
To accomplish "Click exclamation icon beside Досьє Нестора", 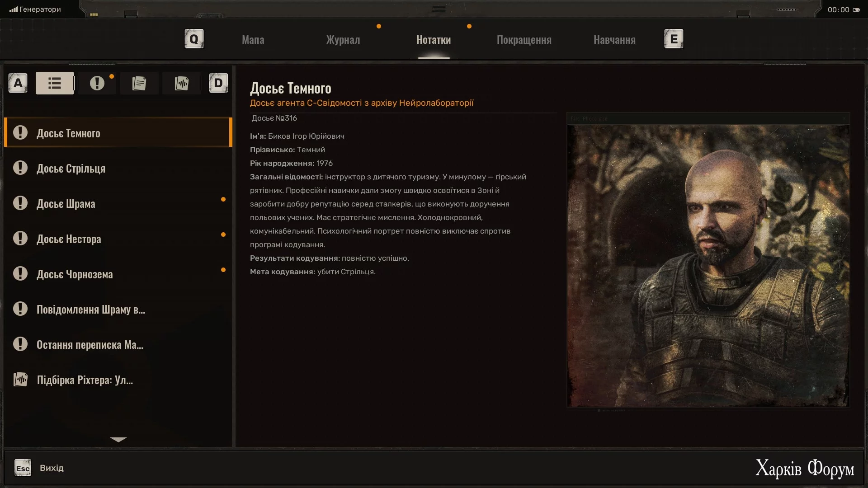I will [20, 238].
